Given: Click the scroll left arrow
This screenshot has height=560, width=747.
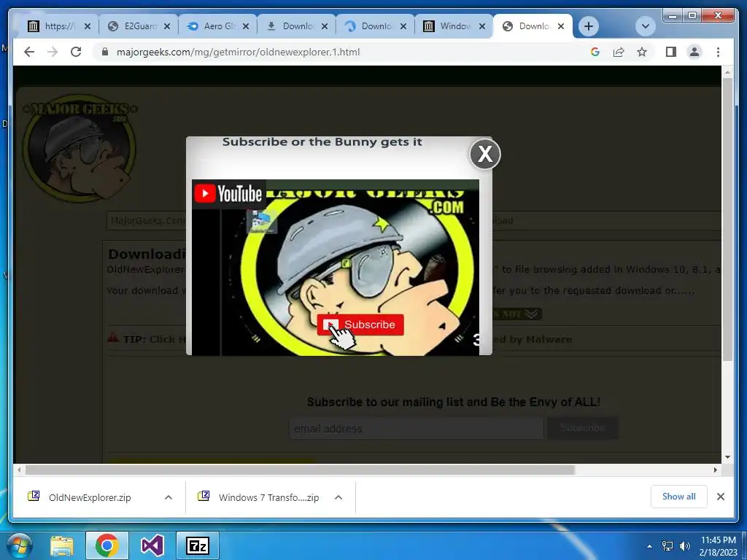Looking at the screenshot, I should tap(19, 470).
